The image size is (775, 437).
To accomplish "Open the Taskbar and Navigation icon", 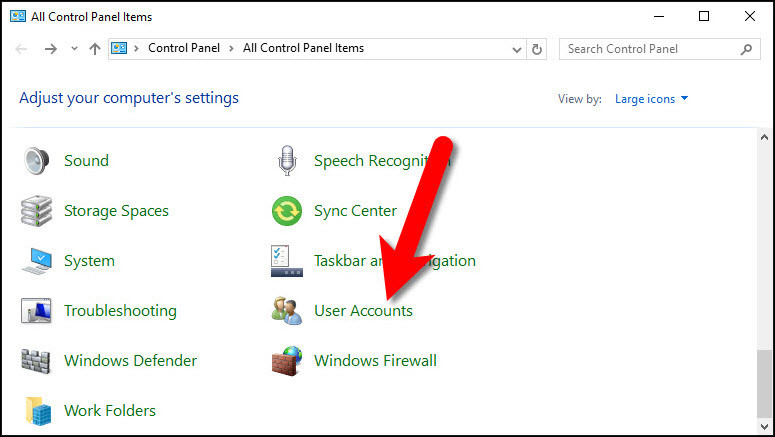I will 287,261.
